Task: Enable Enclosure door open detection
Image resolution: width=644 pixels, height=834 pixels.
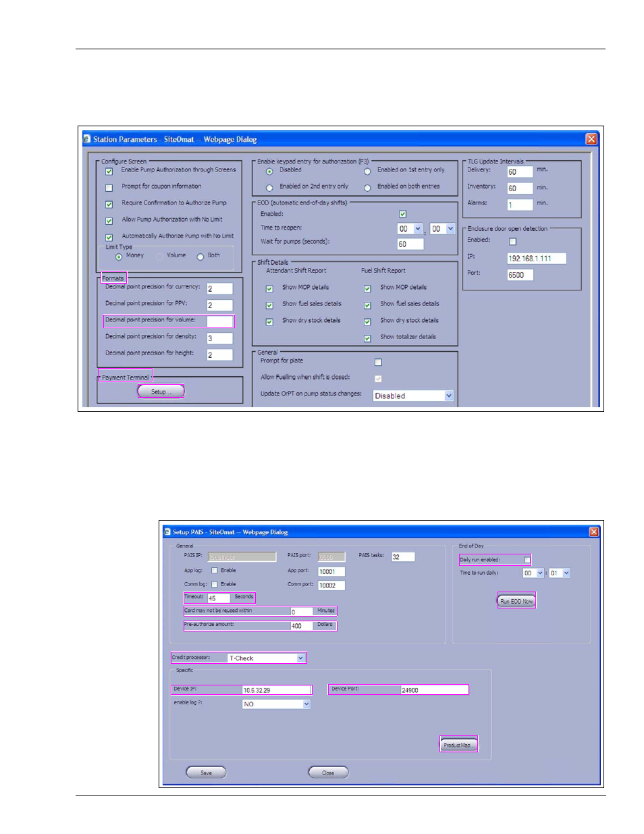Action: 512,242
